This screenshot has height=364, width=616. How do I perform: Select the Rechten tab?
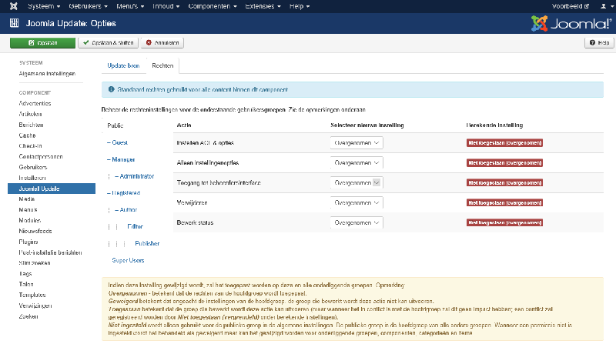(162, 65)
